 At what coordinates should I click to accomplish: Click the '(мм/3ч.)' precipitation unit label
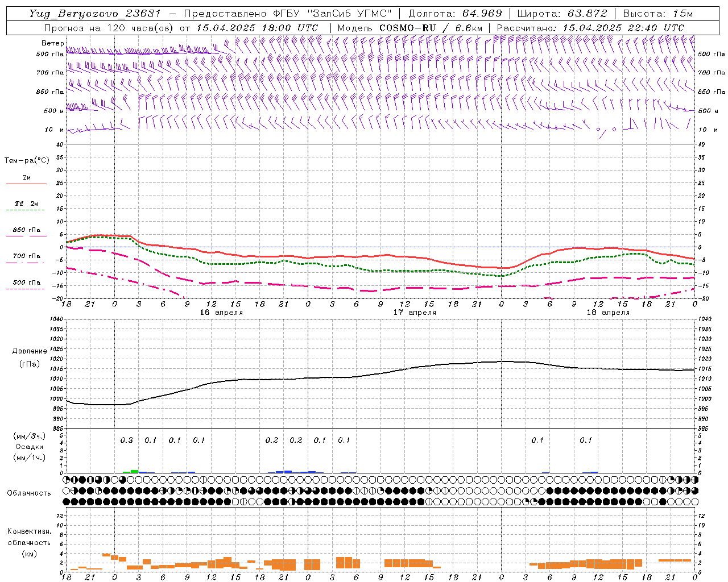click(30, 436)
